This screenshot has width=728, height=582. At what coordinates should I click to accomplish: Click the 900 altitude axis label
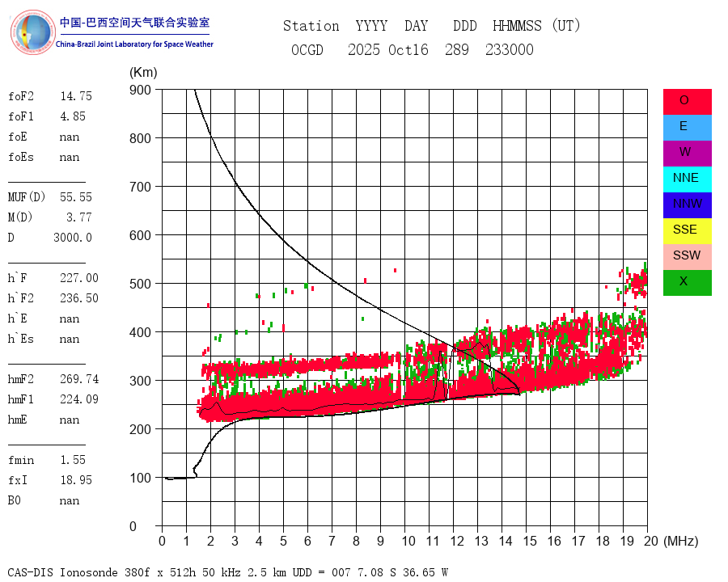(140, 90)
